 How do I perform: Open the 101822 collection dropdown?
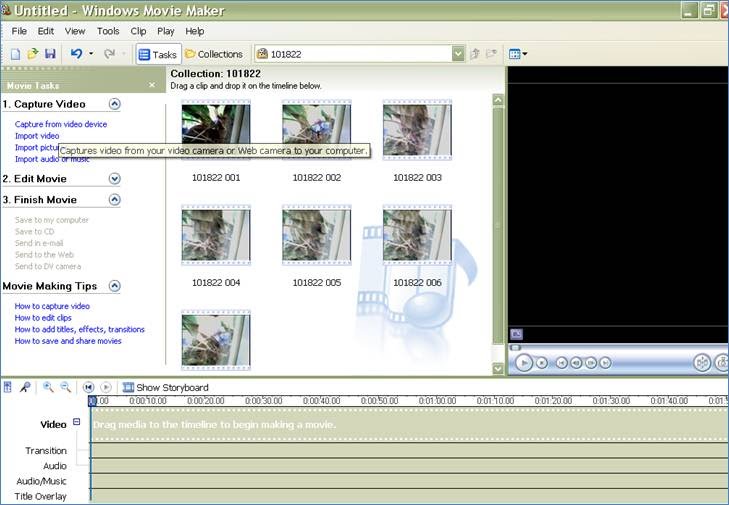(458, 54)
